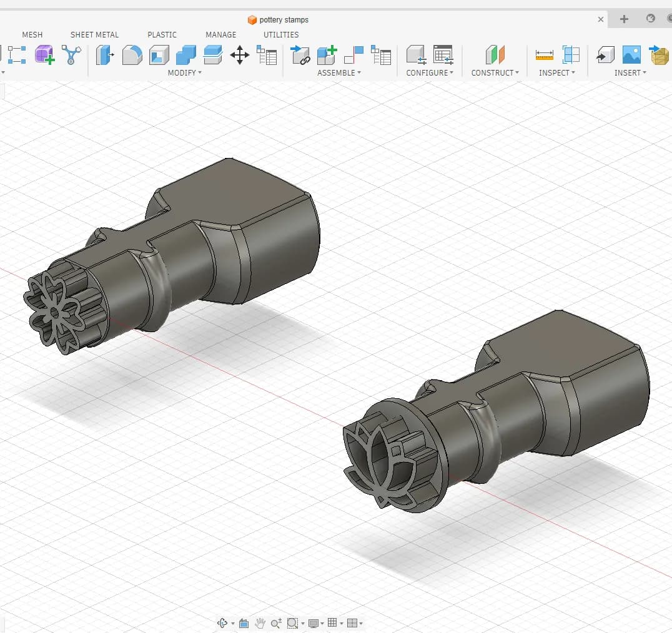Activate the Pan hand tool
Screen dimensions: 672x633
click(x=260, y=623)
